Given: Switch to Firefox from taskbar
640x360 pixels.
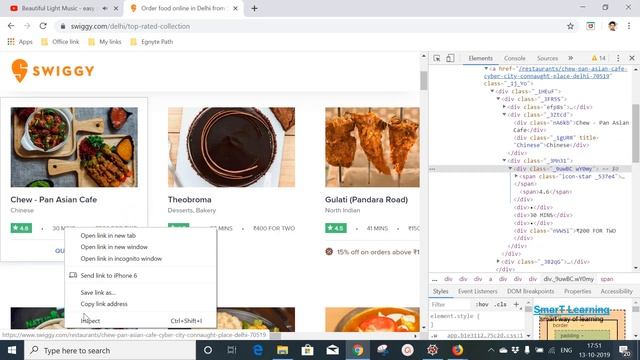Looking at the screenshot, I should click(x=458, y=350).
